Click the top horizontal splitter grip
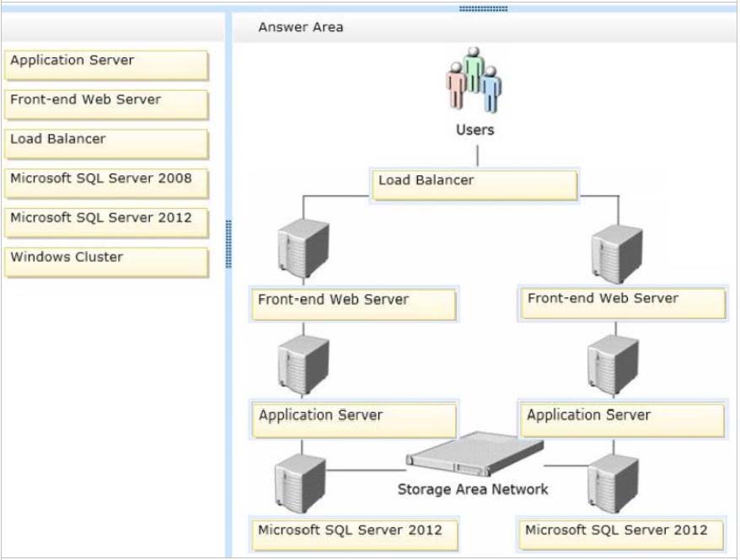Viewport: 740px width, 560px height. point(483,8)
